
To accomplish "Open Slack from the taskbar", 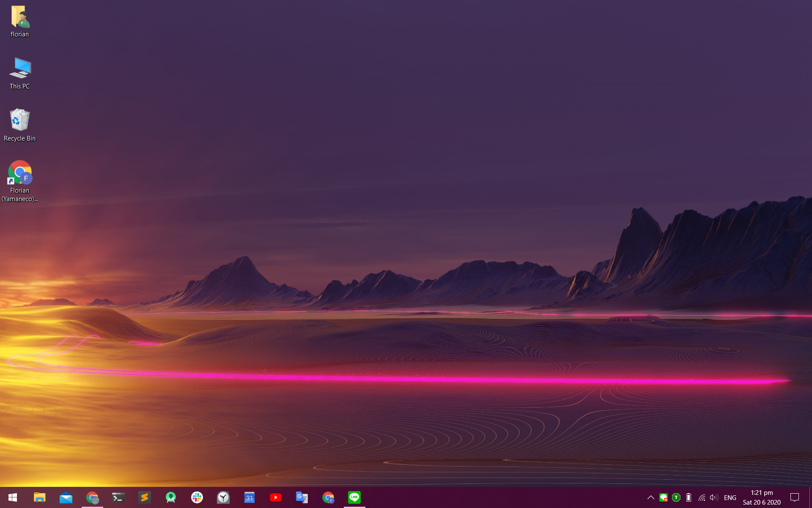I will click(197, 497).
